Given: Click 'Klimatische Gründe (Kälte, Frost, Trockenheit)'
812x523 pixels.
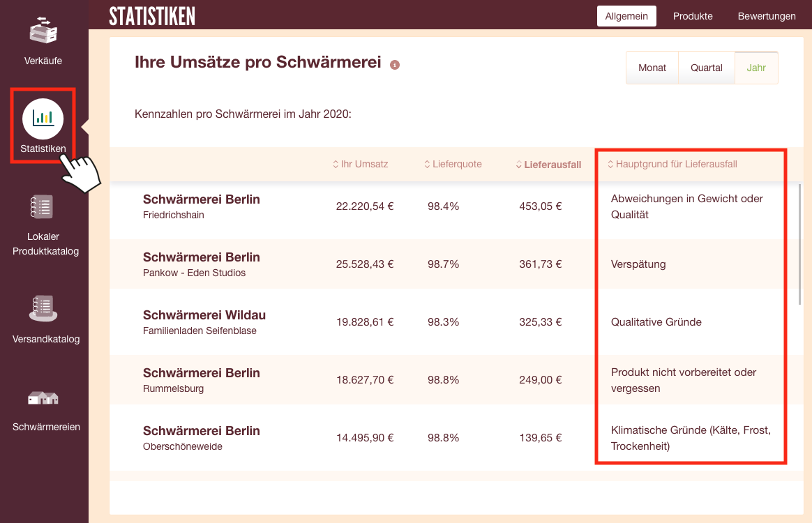Looking at the screenshot, I should [691, 438].
